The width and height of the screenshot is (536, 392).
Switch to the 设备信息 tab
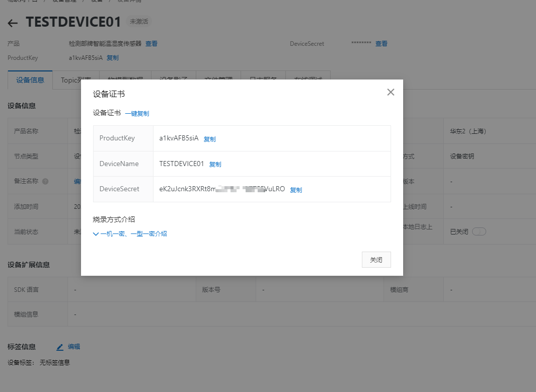(30, 80)
